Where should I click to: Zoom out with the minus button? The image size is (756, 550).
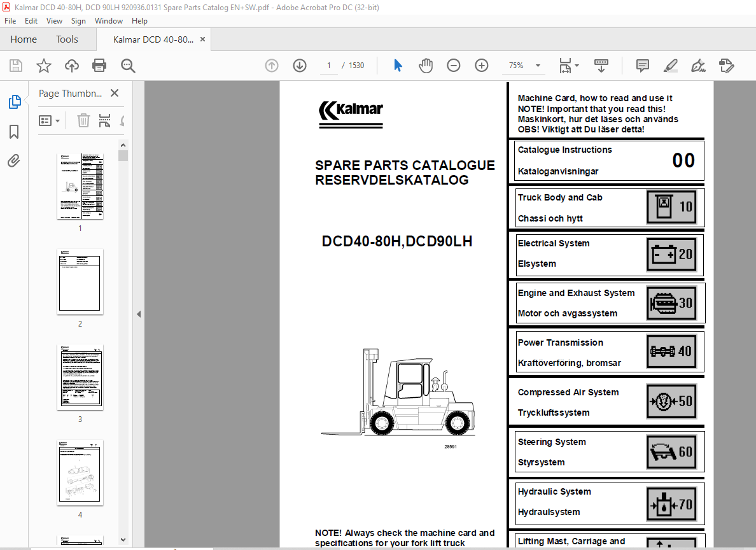pos(454,66)
